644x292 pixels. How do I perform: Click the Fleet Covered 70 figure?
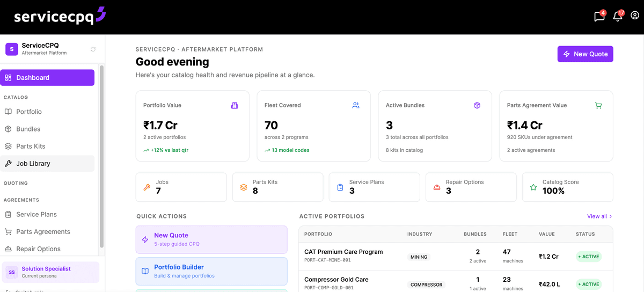click(x=271, y=125)
